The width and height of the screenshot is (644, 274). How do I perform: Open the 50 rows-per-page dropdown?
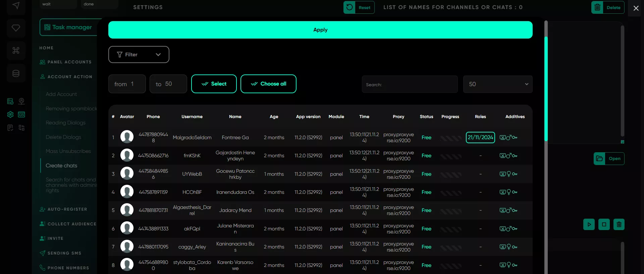click(x=498, y=84)
